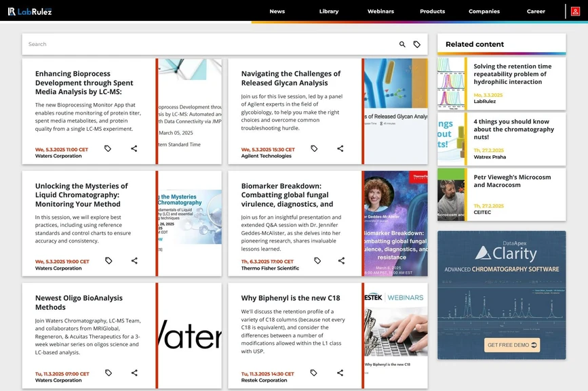This screenshot has height=391, width=588.
Task: Open the Library menu
Action: (329, 12)
